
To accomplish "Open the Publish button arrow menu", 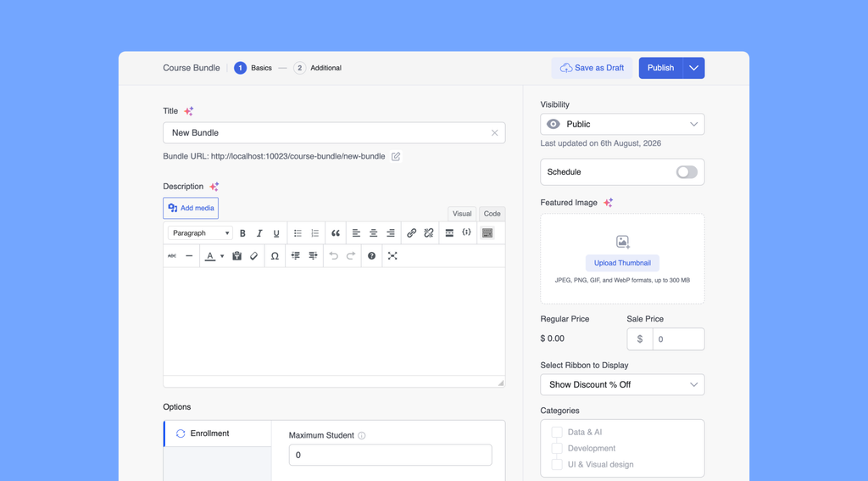I will click(693, 68).
